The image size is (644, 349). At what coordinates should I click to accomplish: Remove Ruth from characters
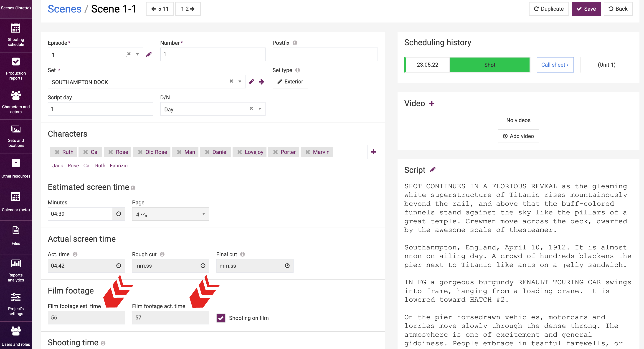tap(57, 152)
